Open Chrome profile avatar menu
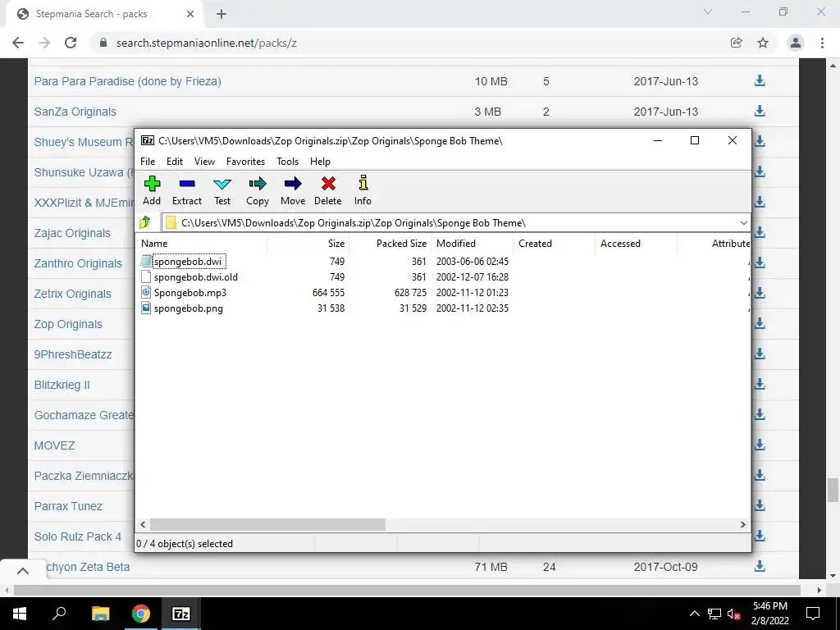Image resolution: width=840 pixels, height=630 pixels. [x=796, y=43]
